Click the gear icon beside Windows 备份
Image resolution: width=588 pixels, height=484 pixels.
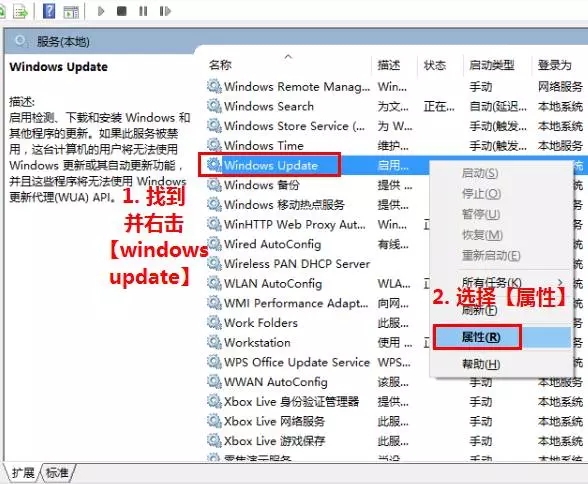(x=214, y=185)
